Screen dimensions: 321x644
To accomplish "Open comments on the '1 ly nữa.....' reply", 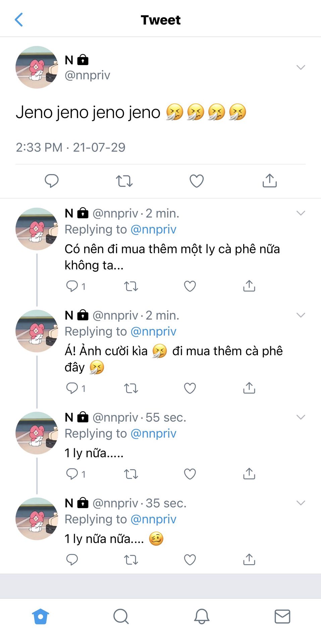I will click(72, 474).
